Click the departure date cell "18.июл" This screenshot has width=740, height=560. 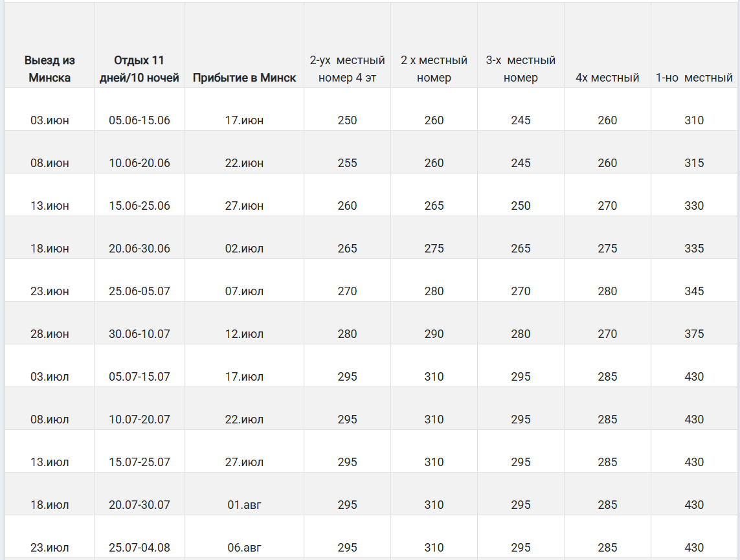[x=50, y=505]
